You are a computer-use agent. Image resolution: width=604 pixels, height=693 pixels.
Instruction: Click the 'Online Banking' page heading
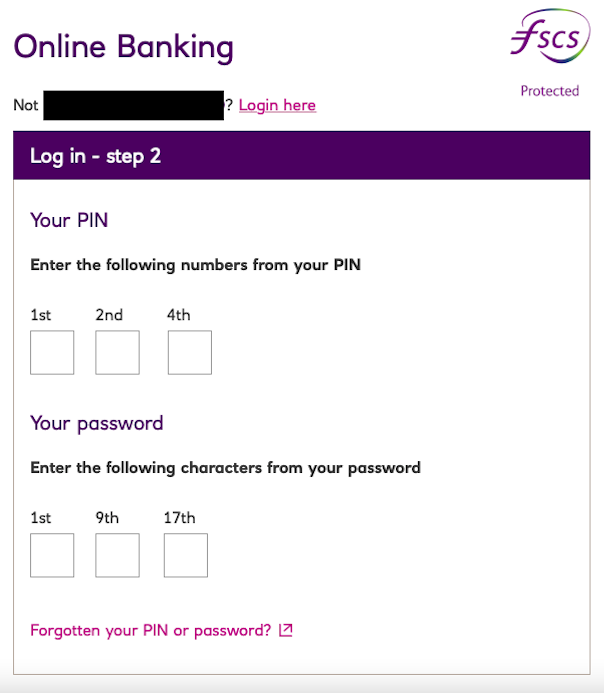click(x=123, y=47)
